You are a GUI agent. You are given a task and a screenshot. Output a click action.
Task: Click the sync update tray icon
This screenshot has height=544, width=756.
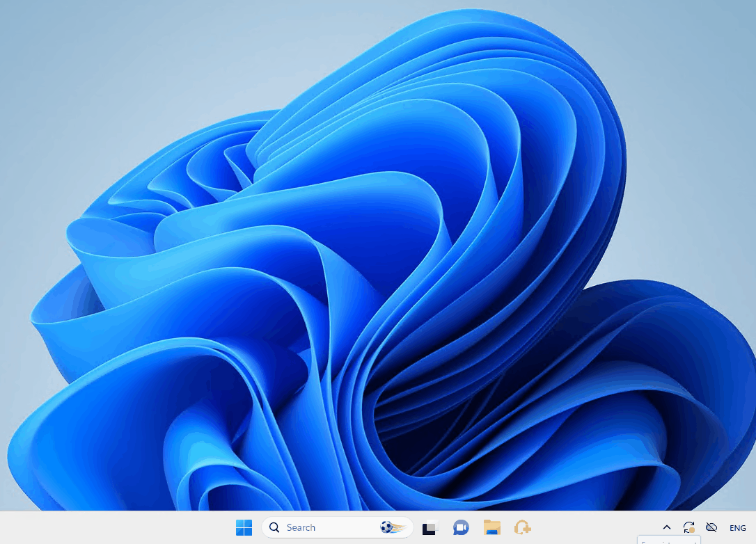689,527
